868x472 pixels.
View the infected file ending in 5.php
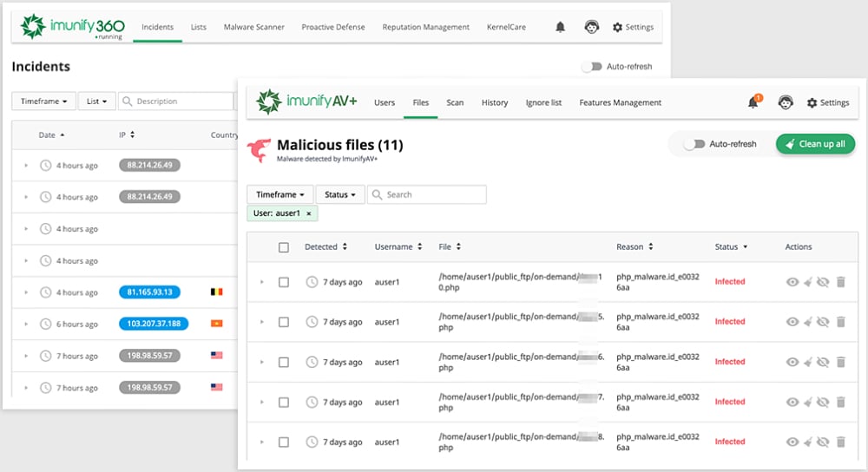point(792,322)
